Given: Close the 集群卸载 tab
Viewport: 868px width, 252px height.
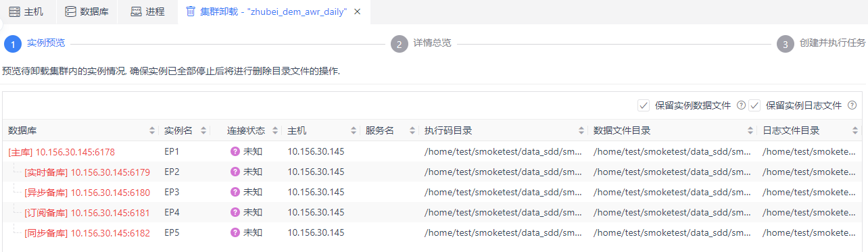Looking at the screenshot, I should pyautogui.click(x=357, y=11).
